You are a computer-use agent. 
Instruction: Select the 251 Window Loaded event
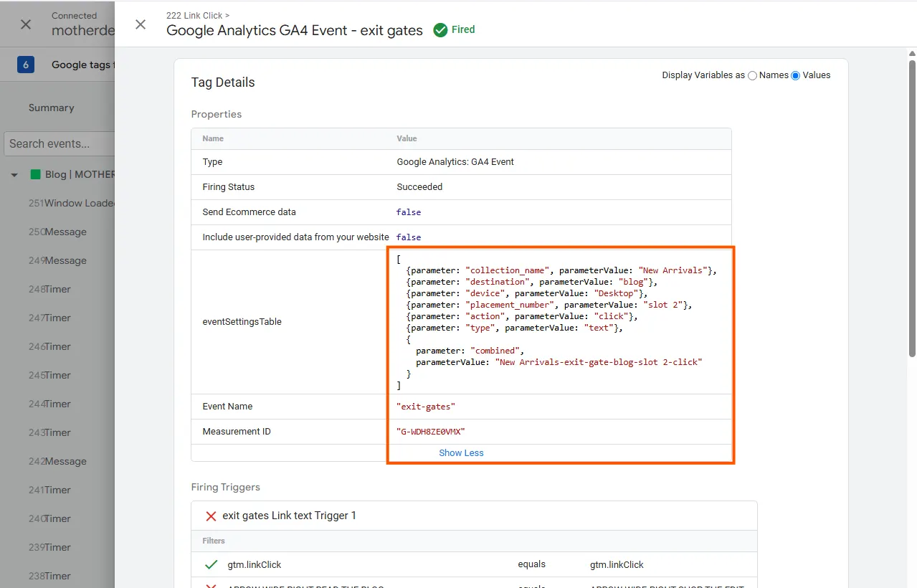pyautogui.click(x=72, y=203)
